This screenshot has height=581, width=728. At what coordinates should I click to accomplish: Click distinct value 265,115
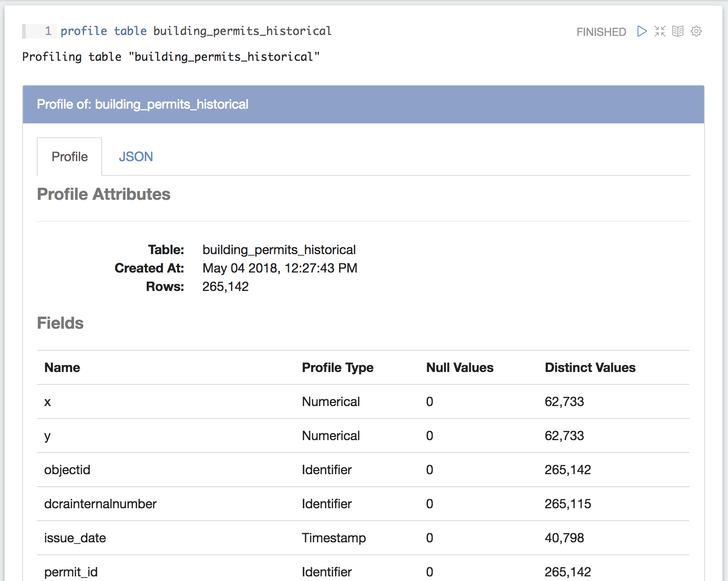[x=568, y=504]
